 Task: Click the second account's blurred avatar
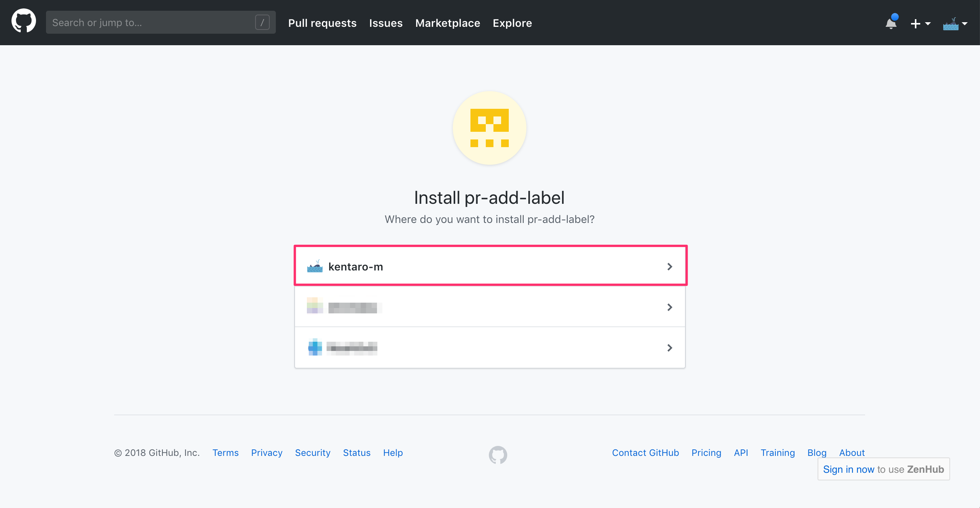click(314, 307)
